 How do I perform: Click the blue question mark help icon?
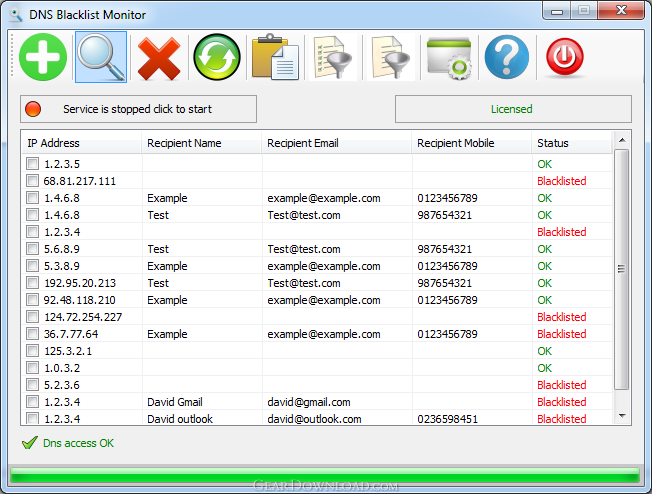(x=507, y=57)
